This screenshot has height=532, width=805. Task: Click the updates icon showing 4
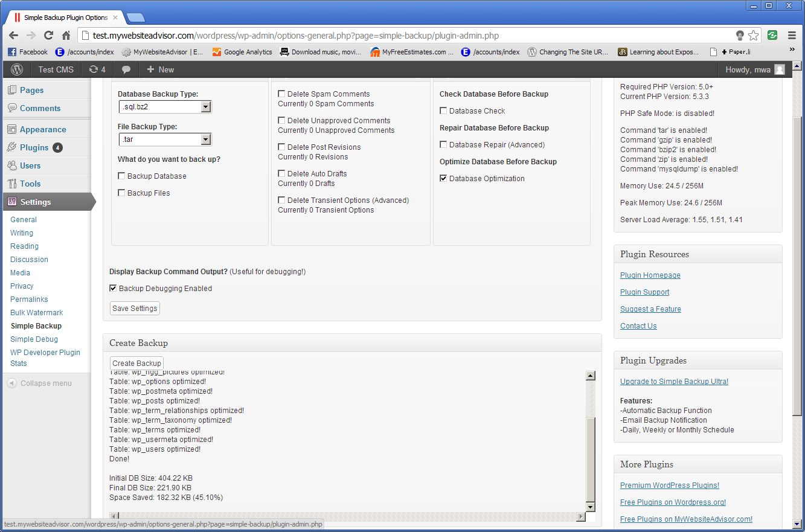click(97, 69)
